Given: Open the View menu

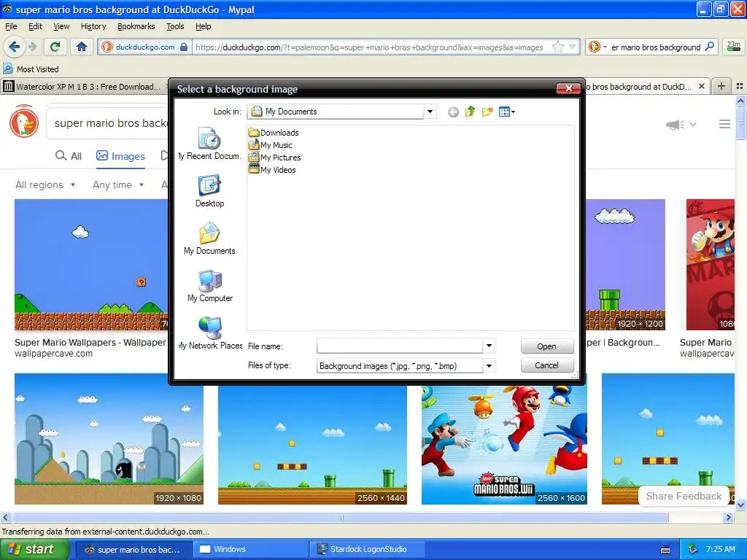Looking at the screenshot, I should pyautogui.click(x=61, y=26).
